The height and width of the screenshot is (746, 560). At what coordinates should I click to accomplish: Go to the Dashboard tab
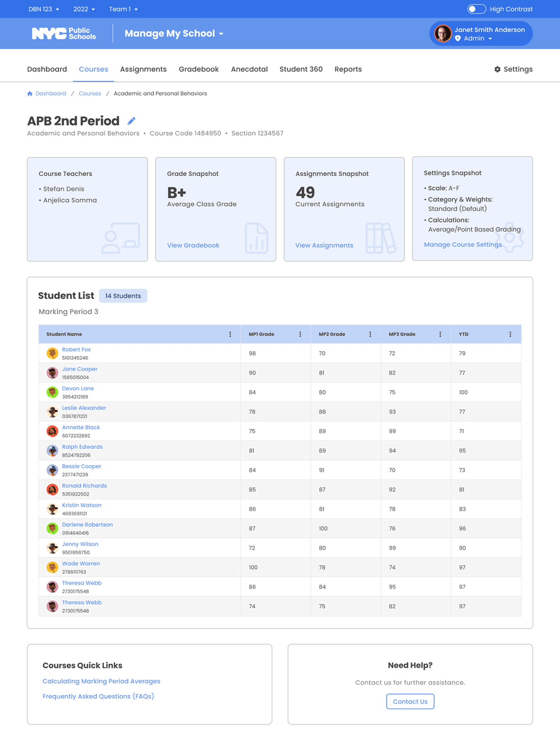(x=47, y=69)
